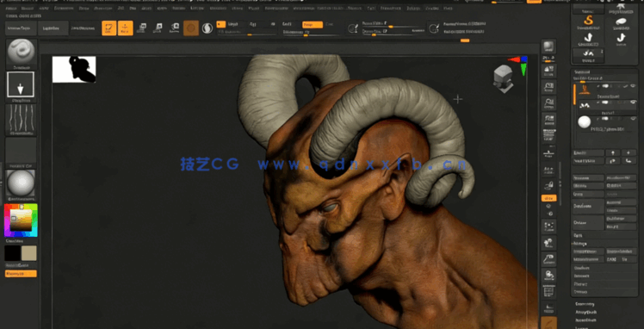644x329 pixels.
Task: Click the Zoom3D icon in right shelf
Action: tap(548, 258)
